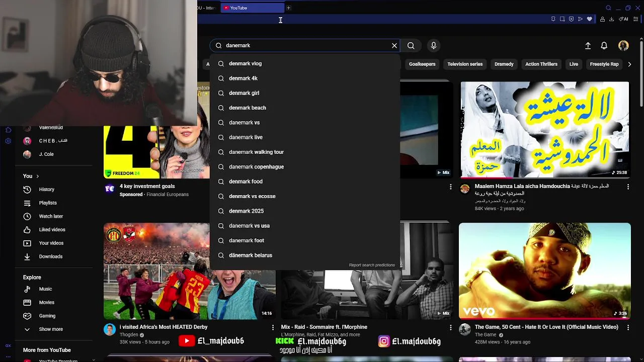Choose suggestion 'danemark walking tour'
The width and height of the screenshot is (644, 362).
[x=305, y=152]
